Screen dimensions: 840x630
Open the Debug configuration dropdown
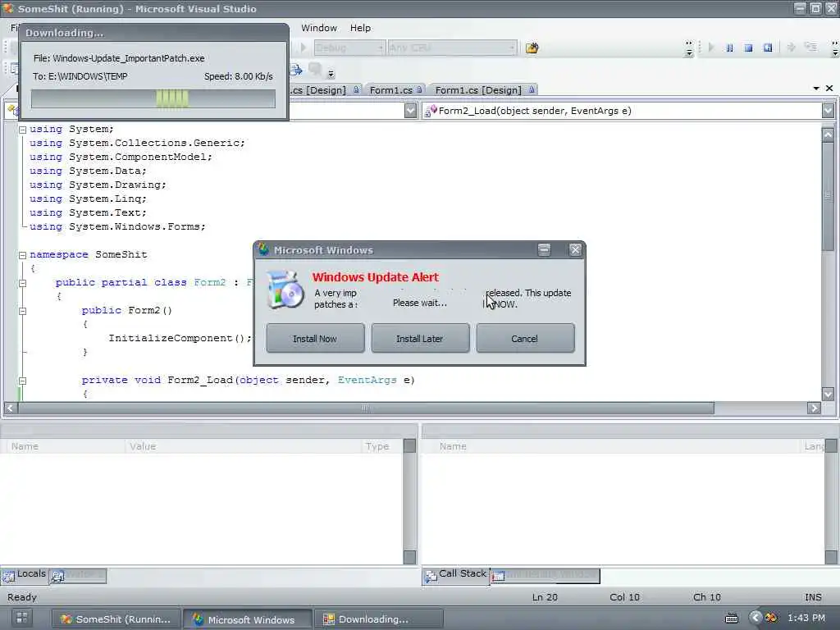pos(349,48)
